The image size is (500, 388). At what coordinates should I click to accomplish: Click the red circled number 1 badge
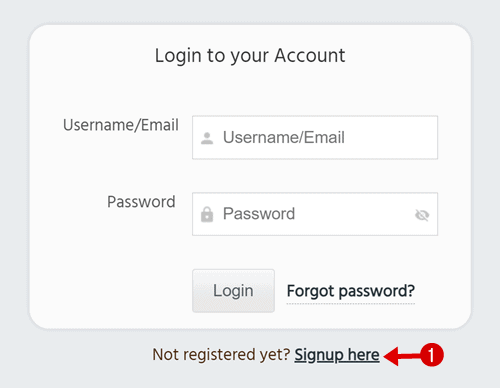pos(432,355)
